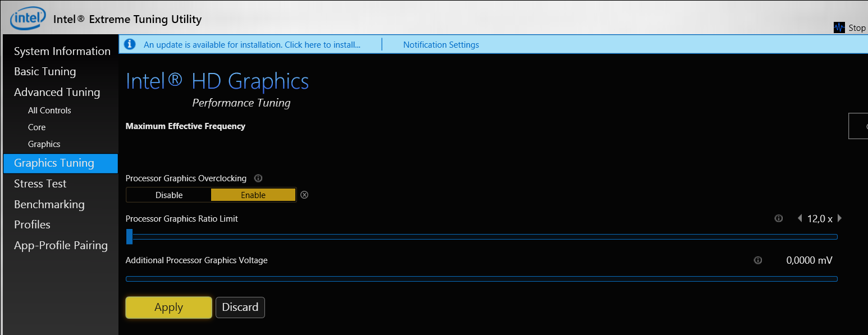Open Advanced Tuning section
868x335 pixels.
[57, 92]
